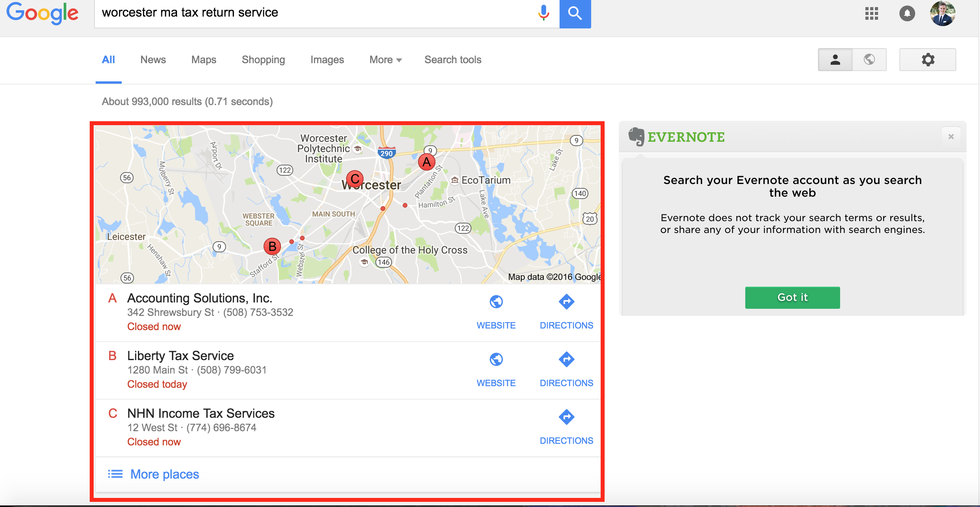Select private results person toggle
The height and width of the screenshot is (507, 980).
pos(835,60)
